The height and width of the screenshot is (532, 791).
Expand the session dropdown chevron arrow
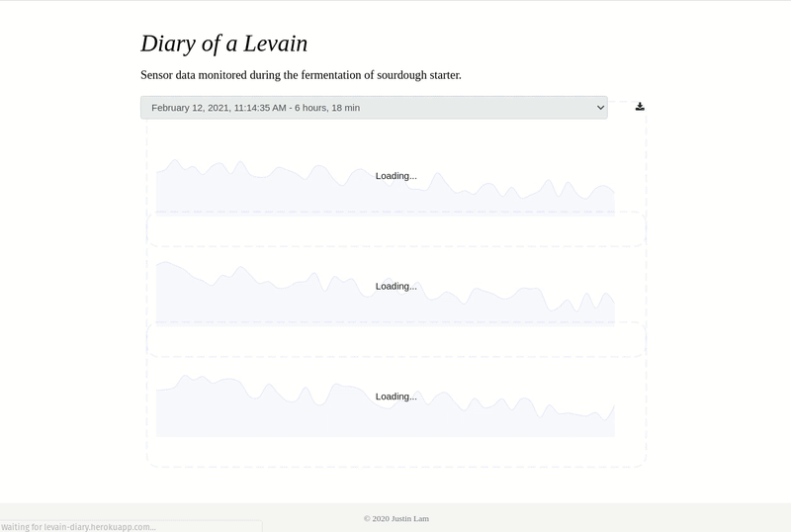point(597,107)
